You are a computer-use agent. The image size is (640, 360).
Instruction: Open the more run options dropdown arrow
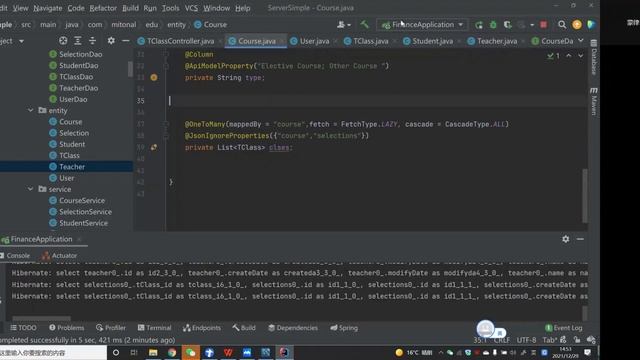tap(532, 25)
